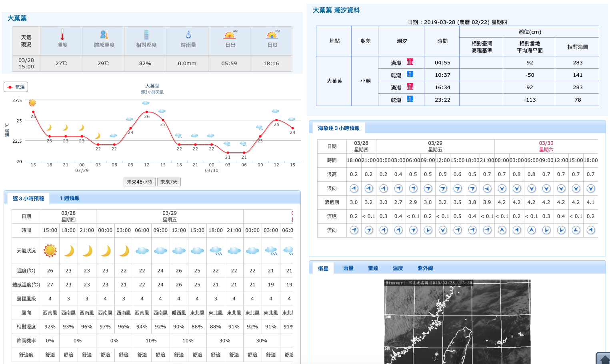Click the thermometer temperature icon
Image resolution: width=610 pixels, height=364 pixels.
62,34
